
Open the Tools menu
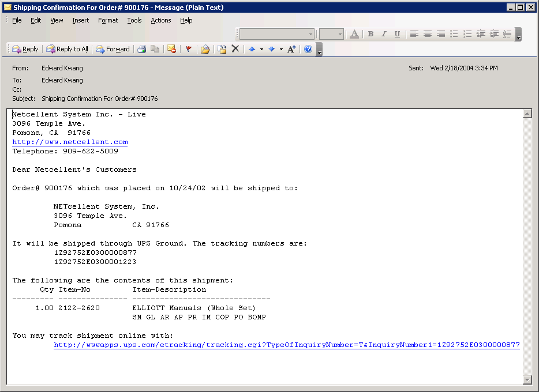point(134,20)
